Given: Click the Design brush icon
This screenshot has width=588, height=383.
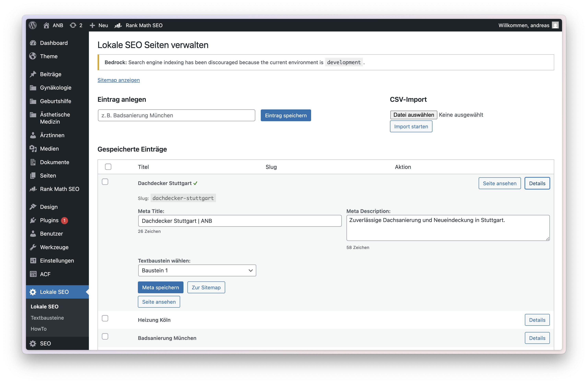Looking at the screenshot, I should coord(33,207).
